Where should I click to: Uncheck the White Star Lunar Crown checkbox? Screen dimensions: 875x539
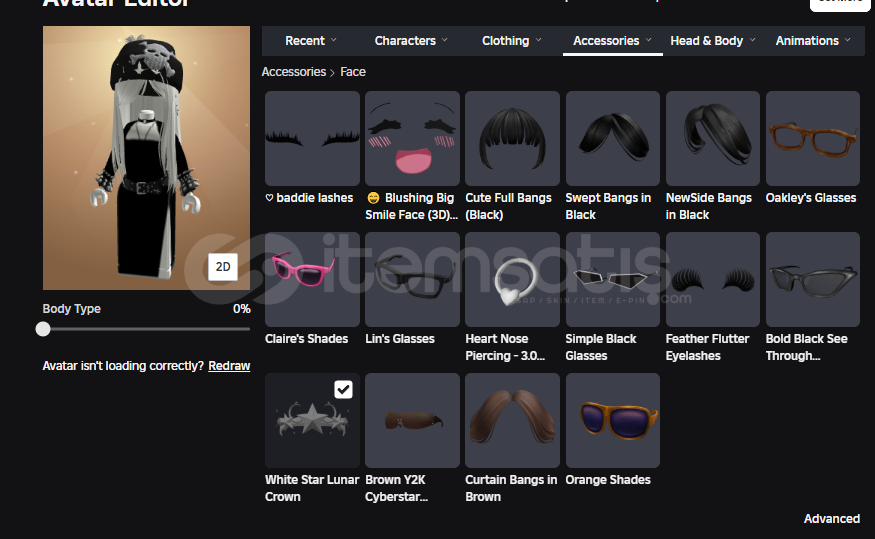point(343,389)
